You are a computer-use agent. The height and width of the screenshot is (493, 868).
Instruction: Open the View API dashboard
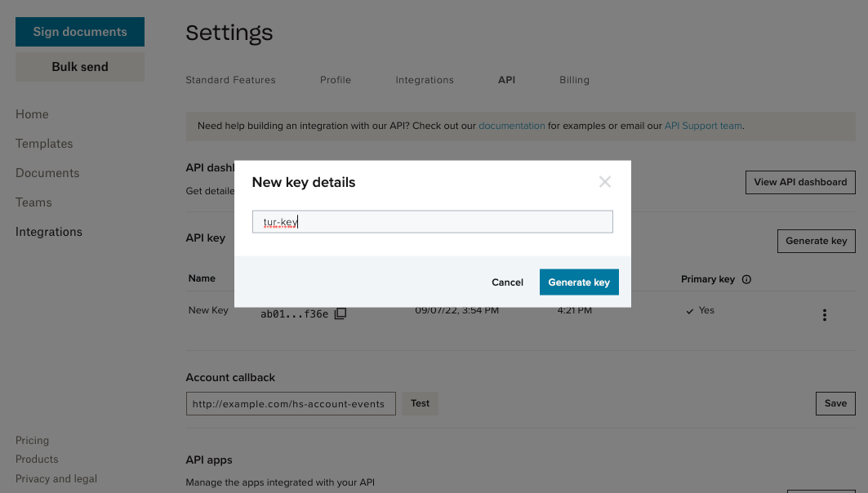pyautogui.click(x=800, y=182)
